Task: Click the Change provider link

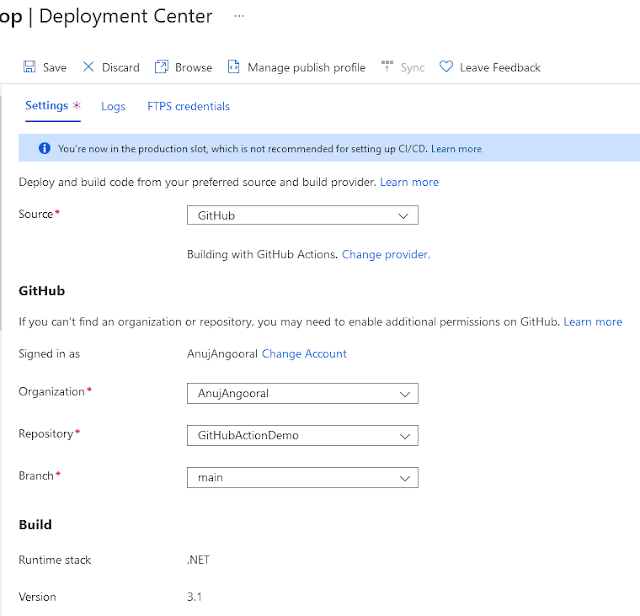Action: (386, 255)
